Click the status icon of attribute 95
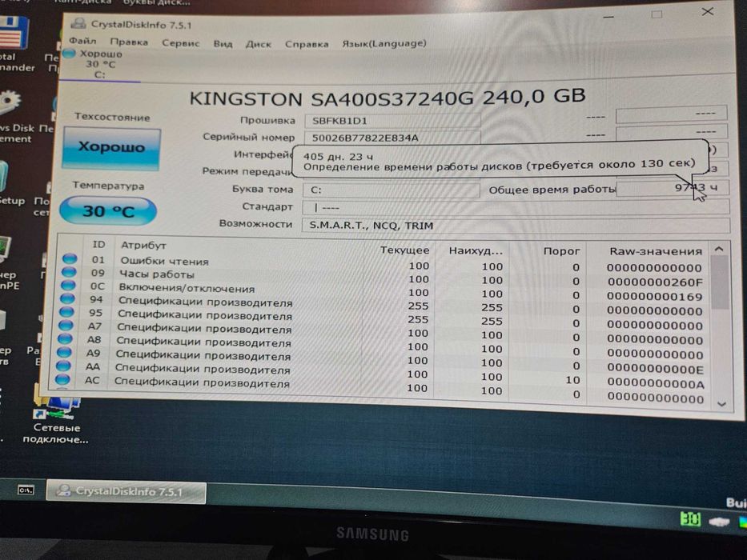747x560 pixels. click(x=66, y=312)
